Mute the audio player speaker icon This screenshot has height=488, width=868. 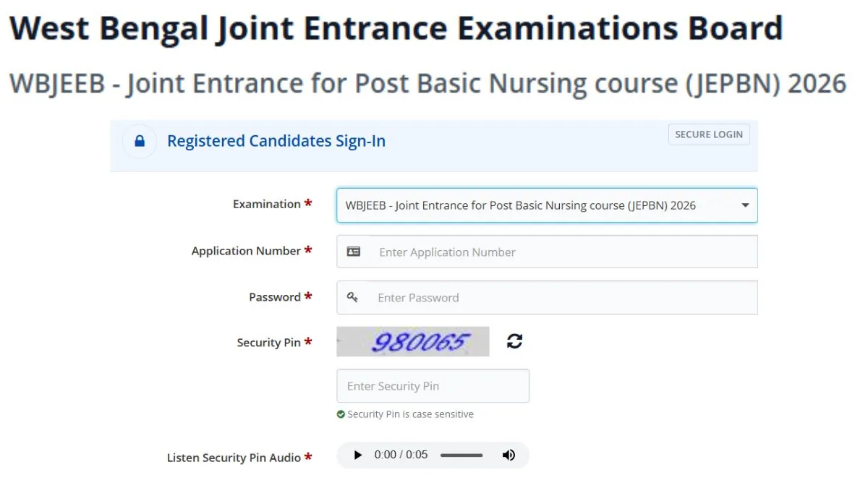coord(509,455)
